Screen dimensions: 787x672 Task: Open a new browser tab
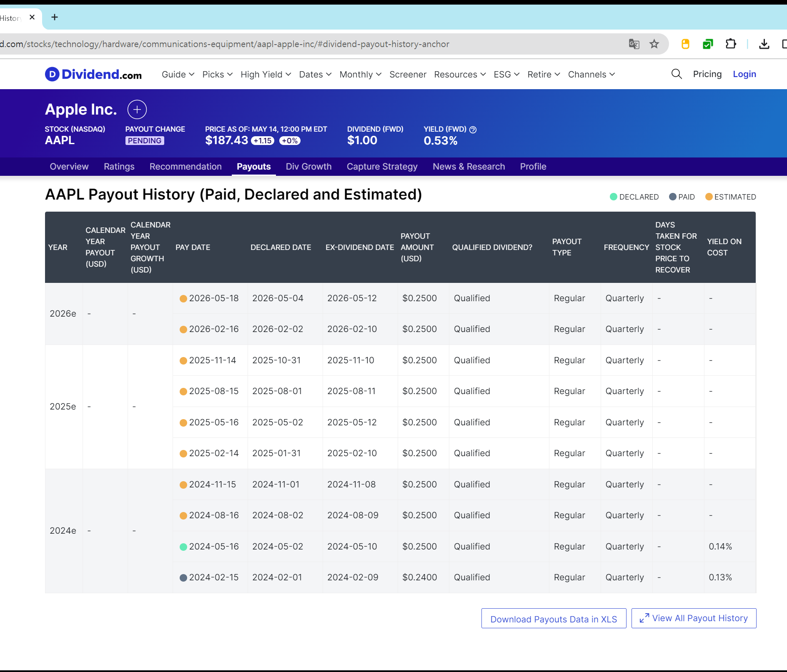[55, 17]
